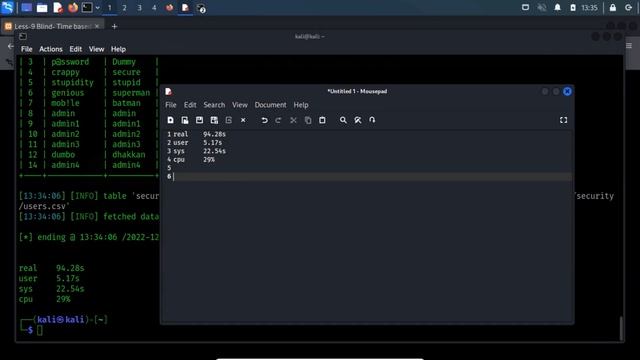Expand the terminal launcher dropdown arrow
Image resolution: width=640 pixels, height=360 pixels.
(98, 8)
